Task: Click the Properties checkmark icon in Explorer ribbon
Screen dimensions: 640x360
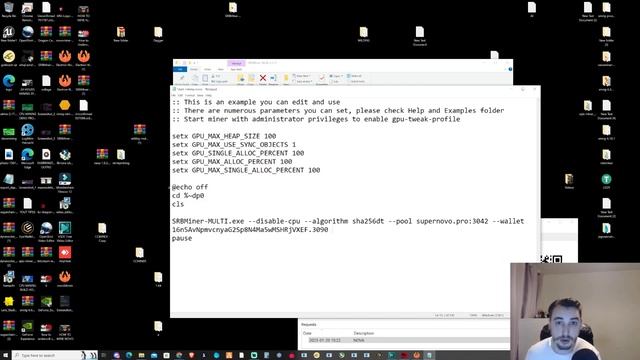Action: 322,78
